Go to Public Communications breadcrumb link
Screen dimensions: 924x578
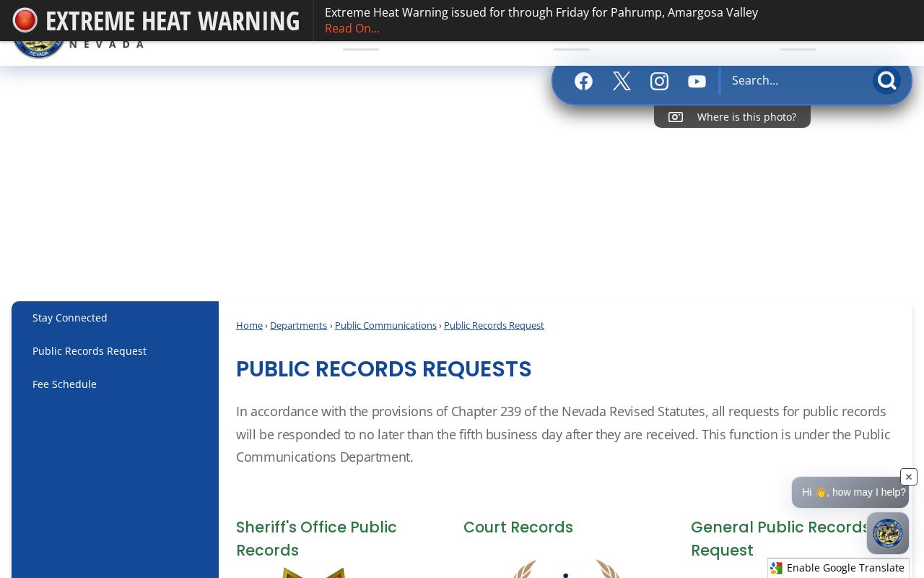point(385,325)
